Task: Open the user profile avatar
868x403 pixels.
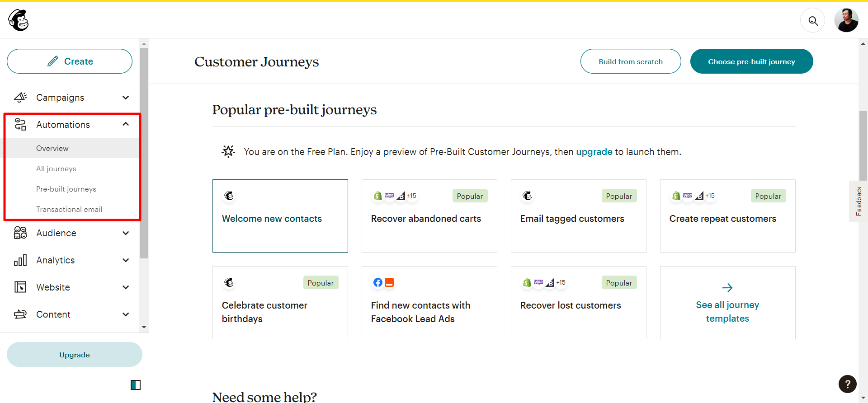Action: 846,20
